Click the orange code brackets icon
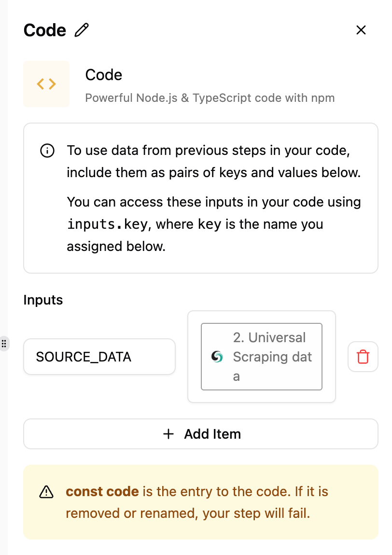The width and height of the screenshot is (392, 555). pos(46,84)
